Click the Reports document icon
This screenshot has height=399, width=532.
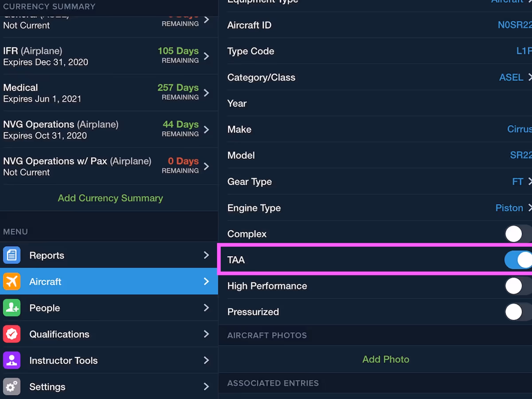[12, 255]
